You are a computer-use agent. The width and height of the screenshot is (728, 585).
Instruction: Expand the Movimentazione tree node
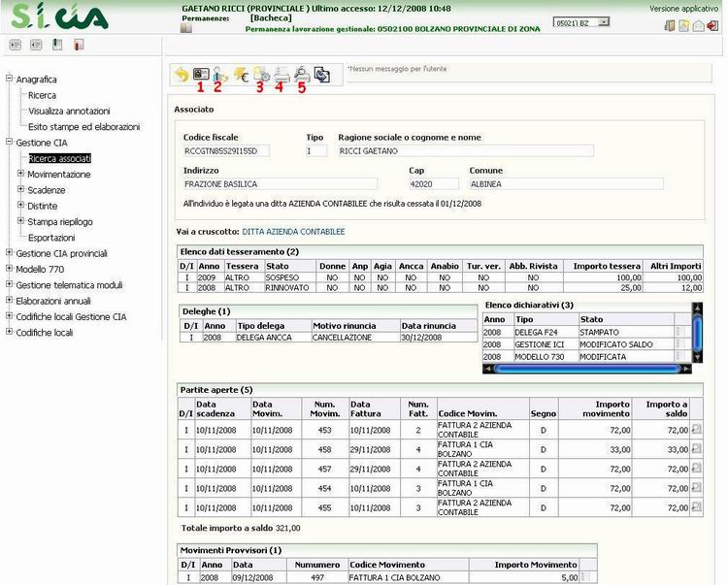20,173
